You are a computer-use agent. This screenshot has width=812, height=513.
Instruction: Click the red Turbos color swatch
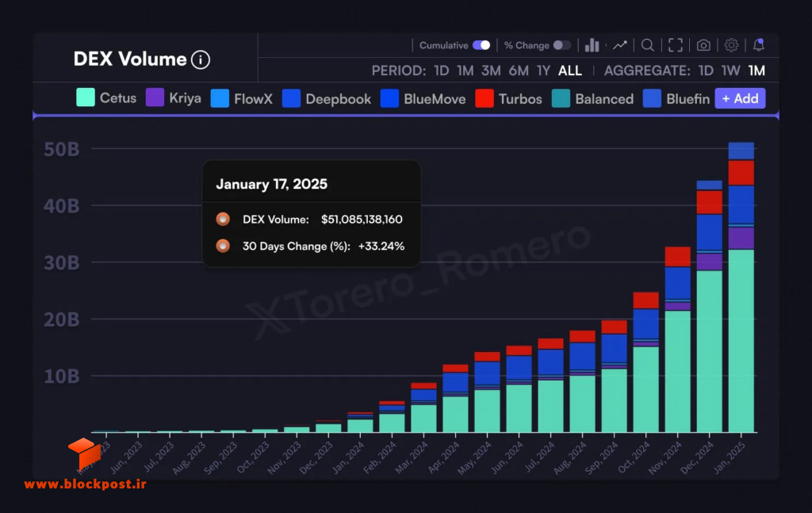(x=485, y=98)
